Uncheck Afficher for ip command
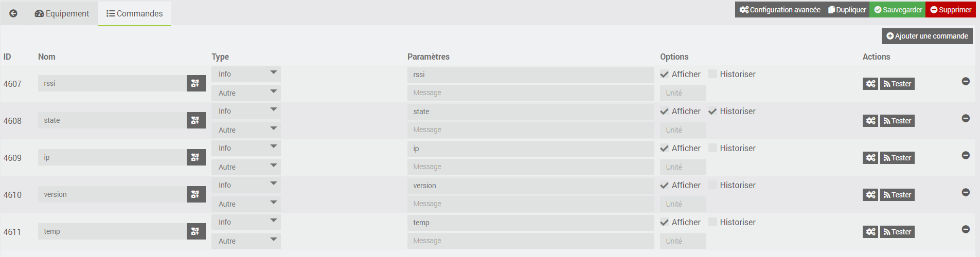This screenshot has height=257, width=980. click(665, 148)
